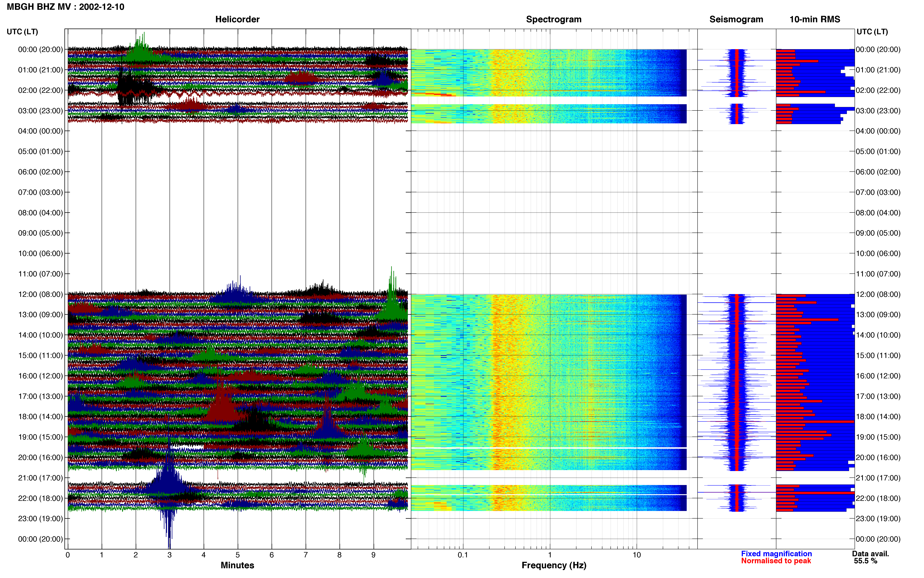Click the right 05:00 (01:00) time label

(878, 151)
